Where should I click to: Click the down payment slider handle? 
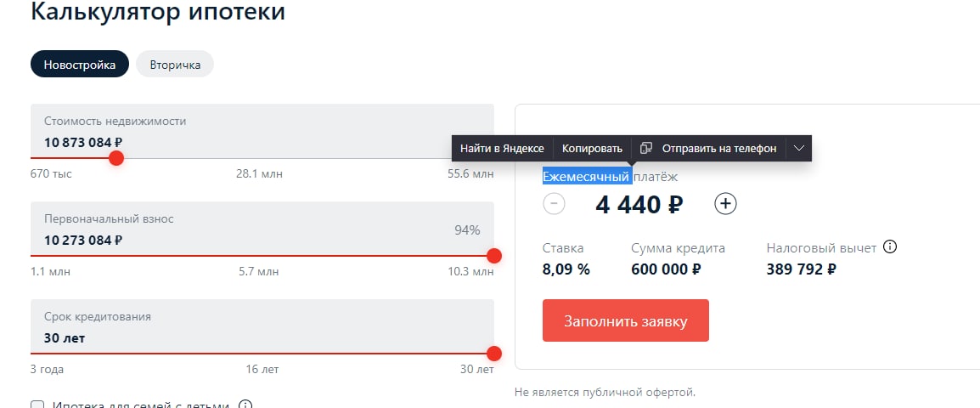tap(494, 256)
